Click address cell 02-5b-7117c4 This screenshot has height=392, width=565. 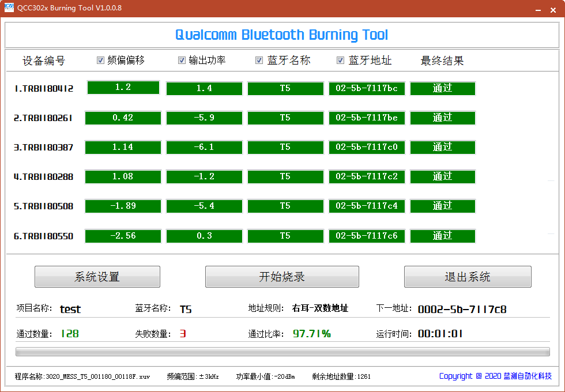point(367,206)
